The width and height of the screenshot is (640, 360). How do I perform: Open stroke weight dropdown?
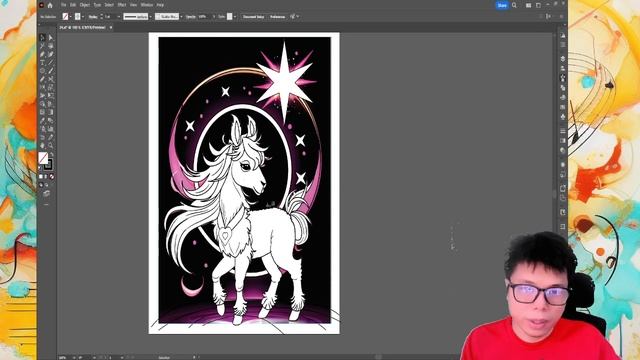[x=119, y=17]
